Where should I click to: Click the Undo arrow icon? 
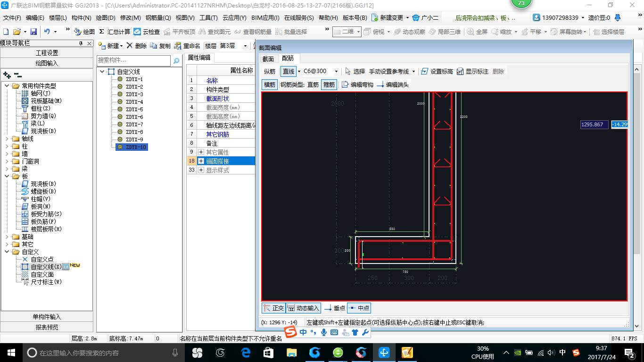pos(47,32)
